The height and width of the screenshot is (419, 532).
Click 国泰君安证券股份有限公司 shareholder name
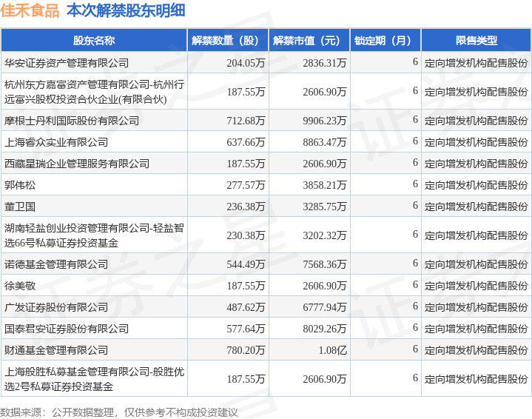(x=67, y=329)
